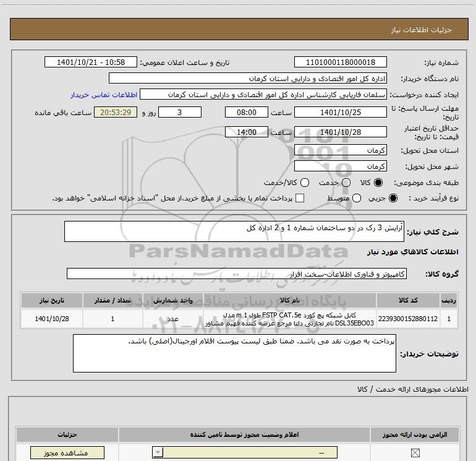The height and width of the screenshot is (461, 476).
Task: Click the واحد شمارش column header
Action: tap(172, 300)
